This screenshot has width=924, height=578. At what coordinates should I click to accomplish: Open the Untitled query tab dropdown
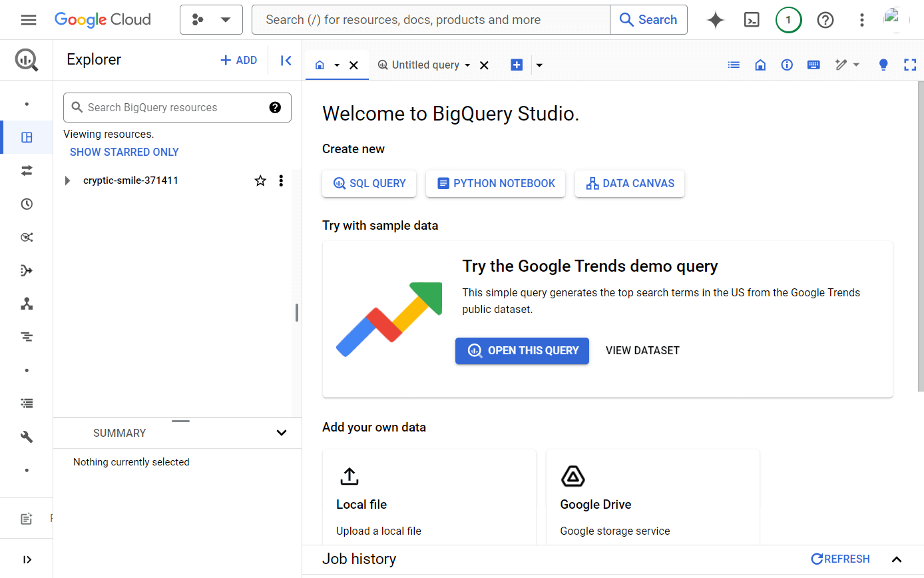point(467,65)
